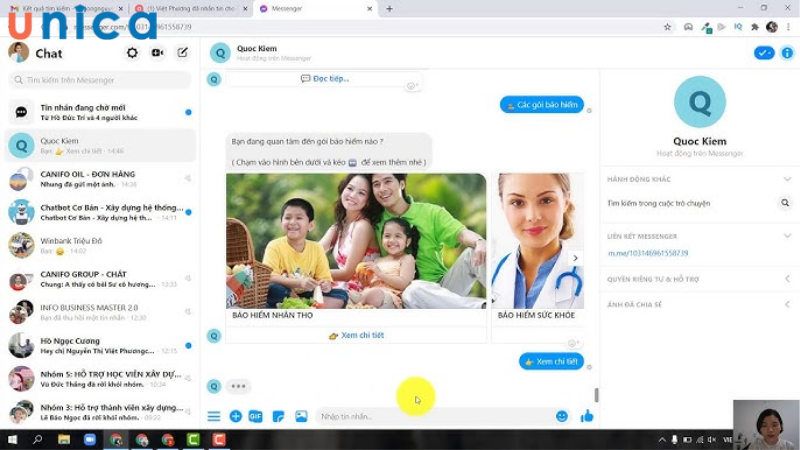Click the chat scrollbar thumb

tap(596, 394)
